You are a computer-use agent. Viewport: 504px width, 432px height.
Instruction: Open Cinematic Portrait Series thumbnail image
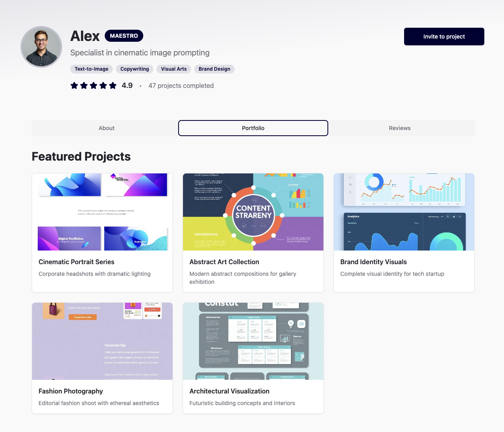[x=102, y=212]
